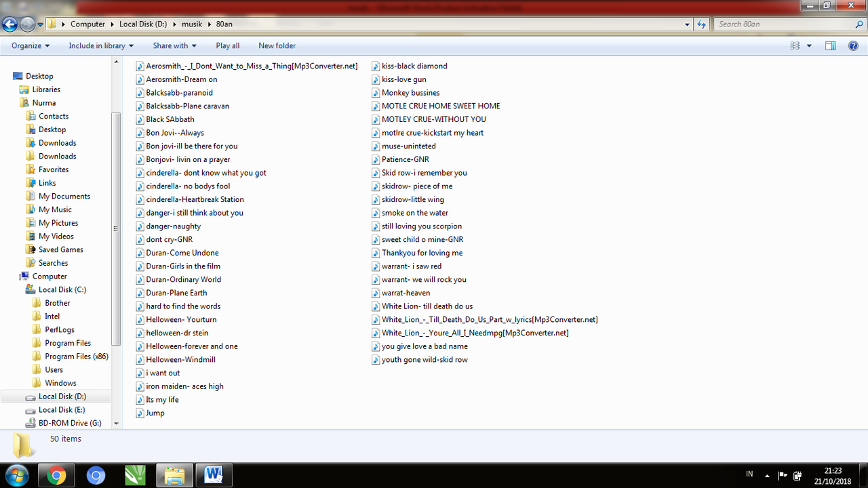Click music icon of Jump
Image resolution: width=868 pixels, height=488 pixels.
pos(140,413)
